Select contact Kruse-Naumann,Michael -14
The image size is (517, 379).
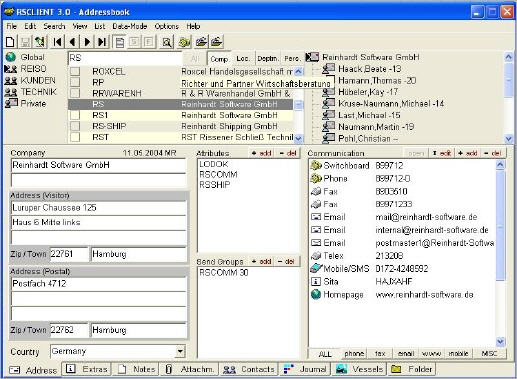(x=383, y=104)
